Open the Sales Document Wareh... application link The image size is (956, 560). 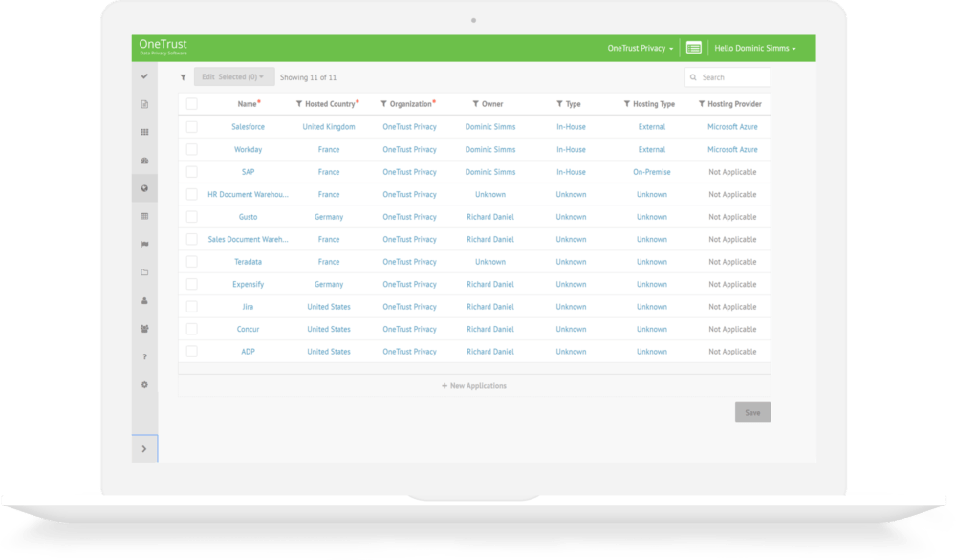coord(249,240)
